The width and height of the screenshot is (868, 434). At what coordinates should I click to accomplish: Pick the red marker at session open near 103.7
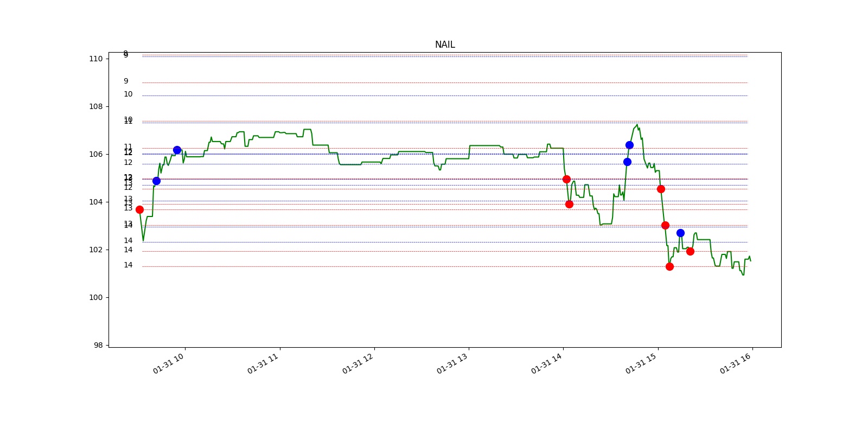click(x=139, y=209)
